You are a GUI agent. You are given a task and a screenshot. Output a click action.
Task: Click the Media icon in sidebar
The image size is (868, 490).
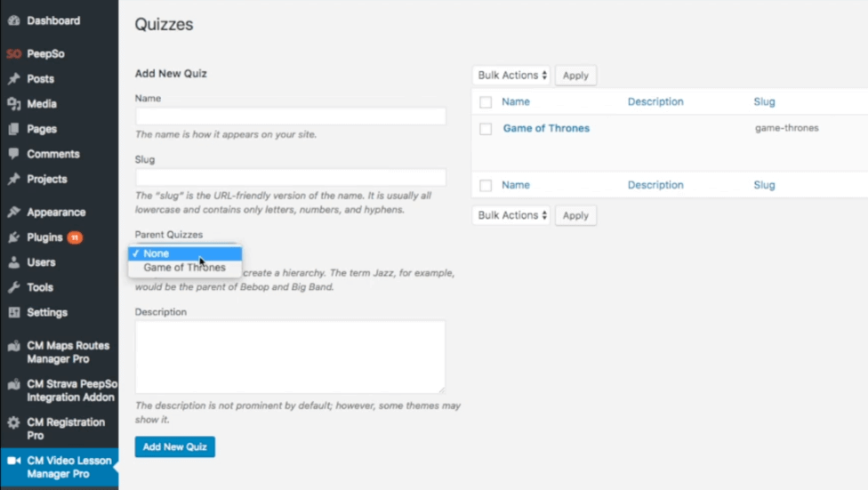(x=13, y=104)
